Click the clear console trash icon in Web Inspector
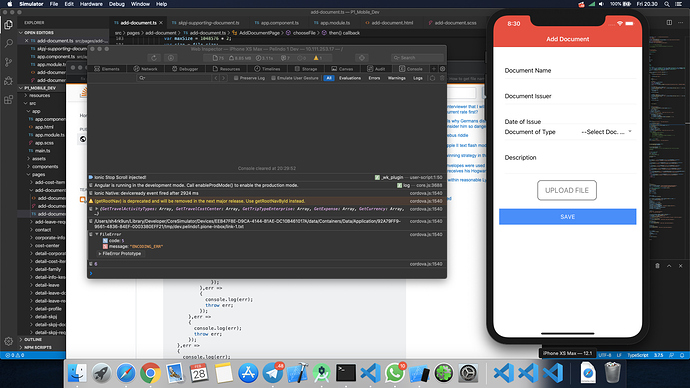The width and height of the screenshot is (690, 388). click(442, 78)
